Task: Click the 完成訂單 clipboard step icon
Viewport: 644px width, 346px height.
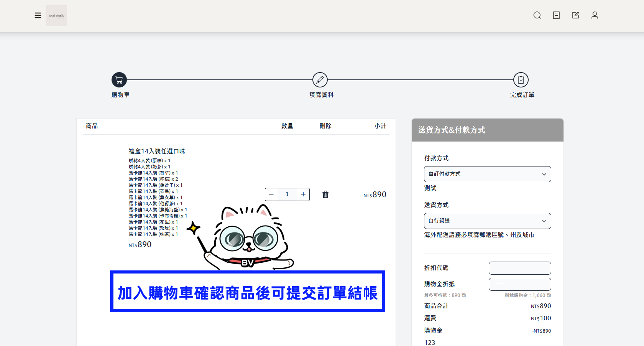Action: pyautogui.click(x=521, y=80)
